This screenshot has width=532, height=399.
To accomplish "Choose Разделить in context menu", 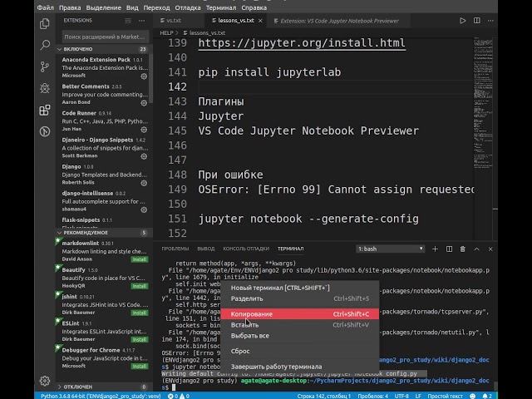I will 299,298.
